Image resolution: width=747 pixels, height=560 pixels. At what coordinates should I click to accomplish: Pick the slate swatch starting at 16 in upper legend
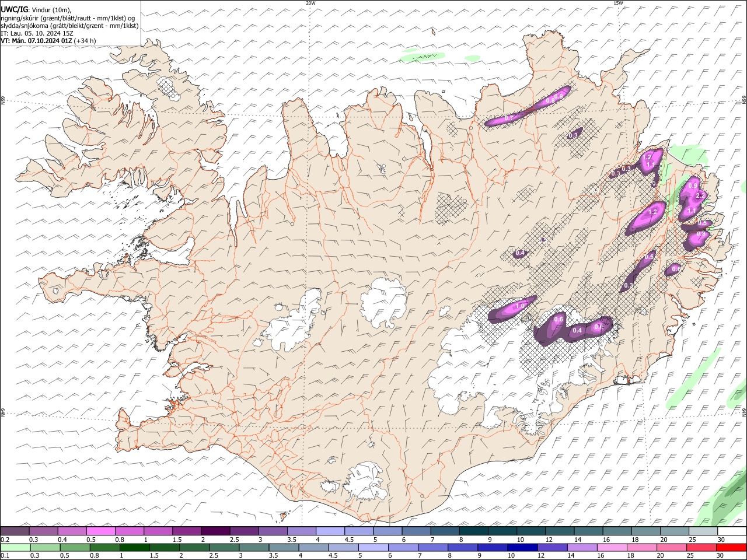(x=617, y=531)
